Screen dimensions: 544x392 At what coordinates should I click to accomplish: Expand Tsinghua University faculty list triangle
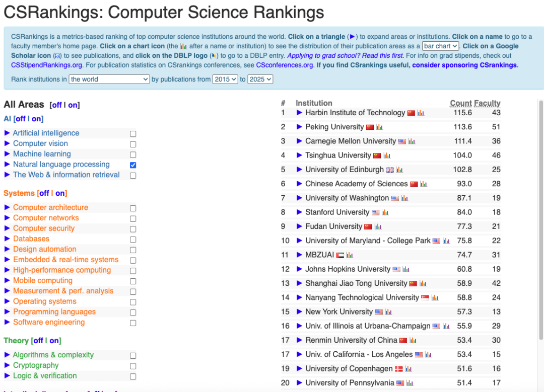click(x=299, y=155)
